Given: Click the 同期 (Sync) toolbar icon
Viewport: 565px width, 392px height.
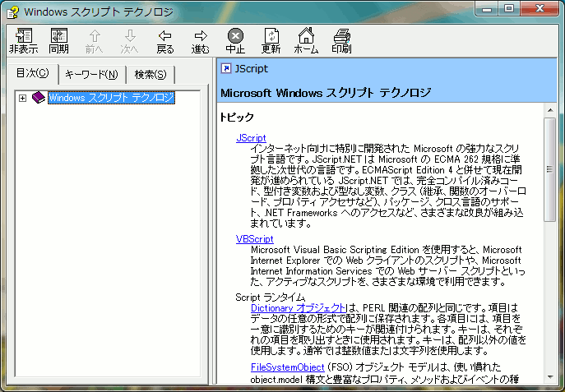Looking at the screenshot, I should click(59, 39).
